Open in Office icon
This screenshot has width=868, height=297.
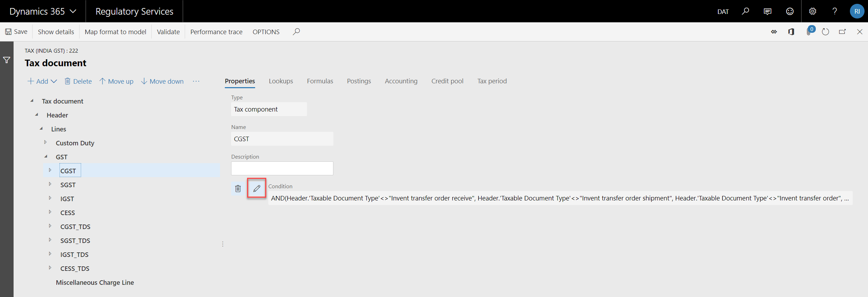791,32
